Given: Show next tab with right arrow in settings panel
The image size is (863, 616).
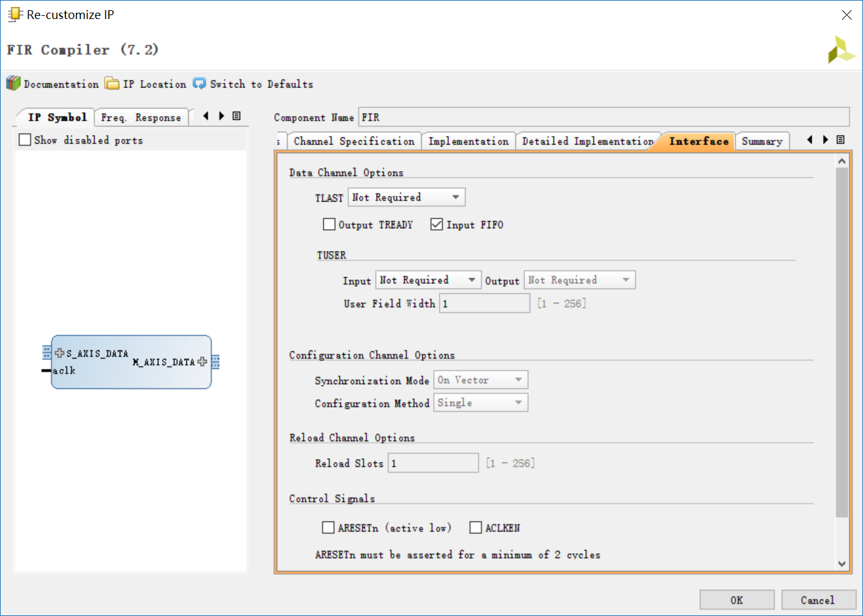Looking at the screenshot, I should point(826,139).
